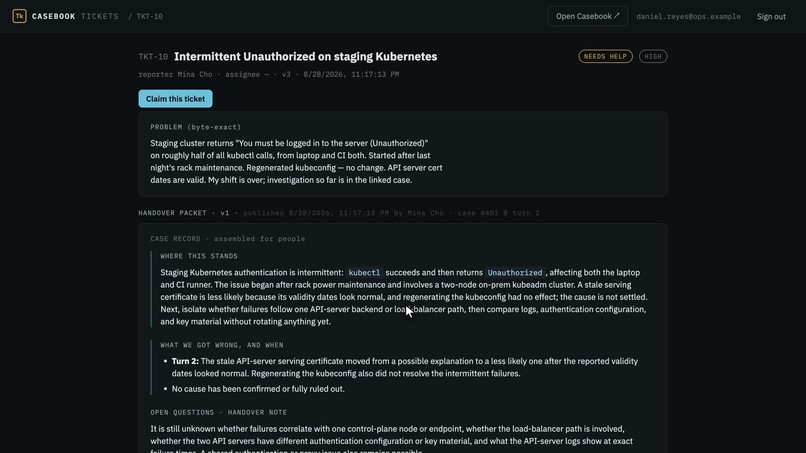
Task: Click the Unauthorized code chip
Action: click(515, 273)
